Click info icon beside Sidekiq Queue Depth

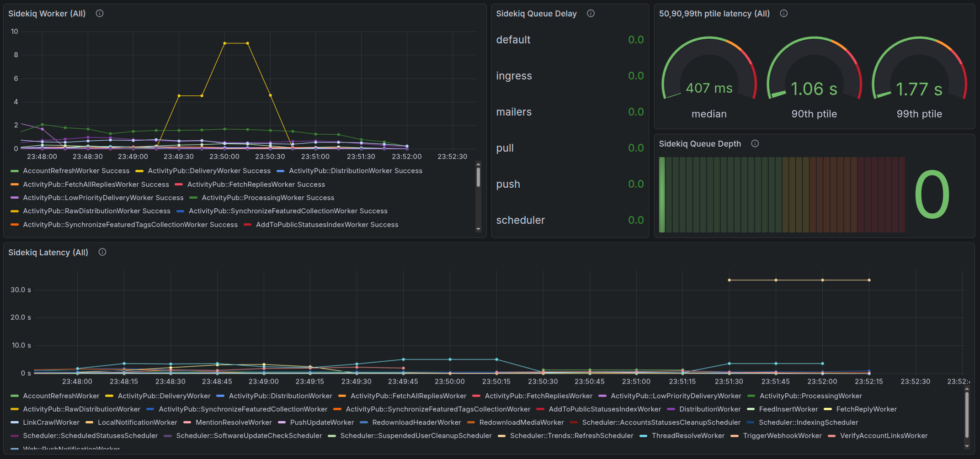[x=755, y=144]
